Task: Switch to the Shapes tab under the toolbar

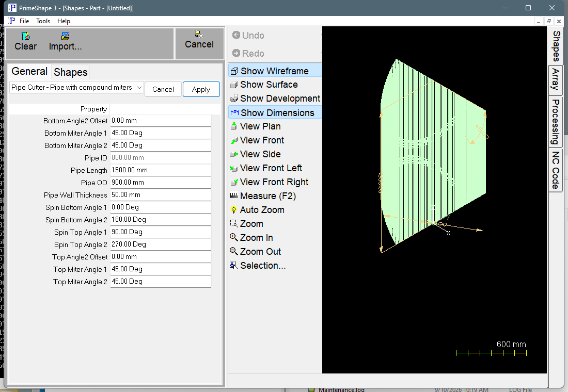Action: tap(71, 72)
